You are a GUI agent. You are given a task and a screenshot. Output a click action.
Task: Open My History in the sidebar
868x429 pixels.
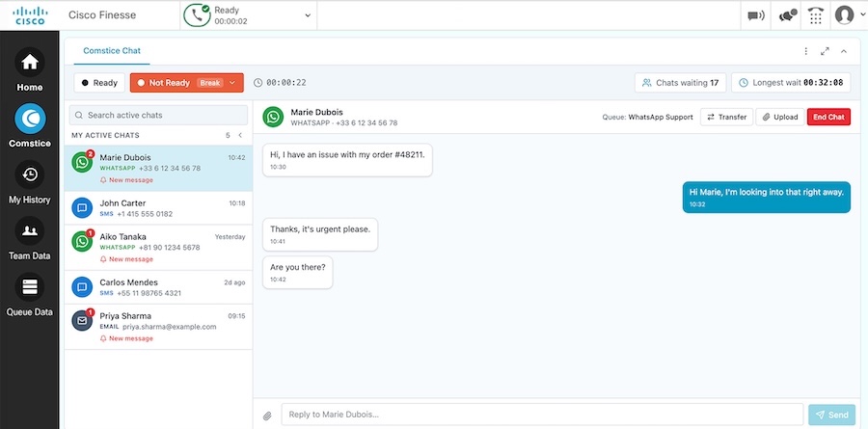(x=29, y=174)
